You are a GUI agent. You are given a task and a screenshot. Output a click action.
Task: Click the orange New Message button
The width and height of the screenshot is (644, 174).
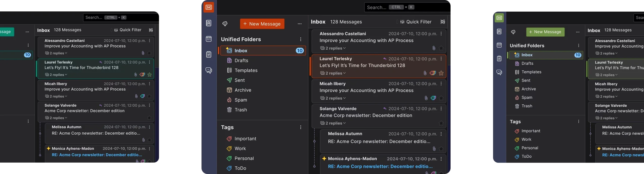(x=262, y=24)
